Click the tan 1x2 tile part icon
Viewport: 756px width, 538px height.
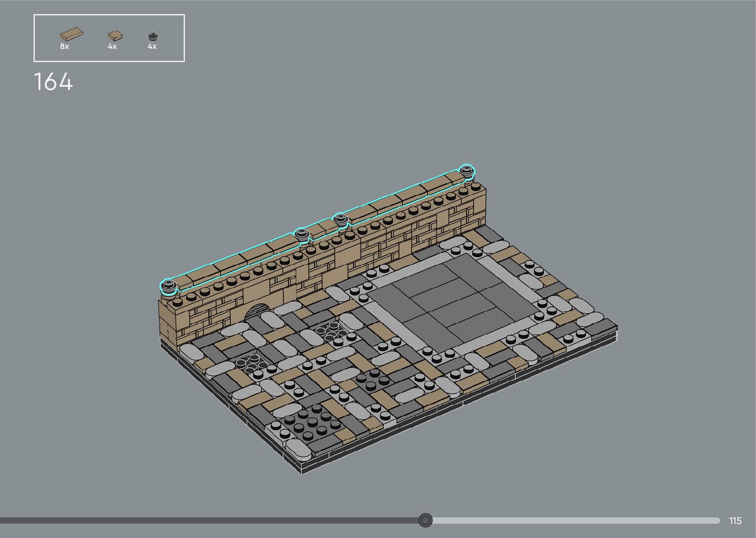coord(72,34)
